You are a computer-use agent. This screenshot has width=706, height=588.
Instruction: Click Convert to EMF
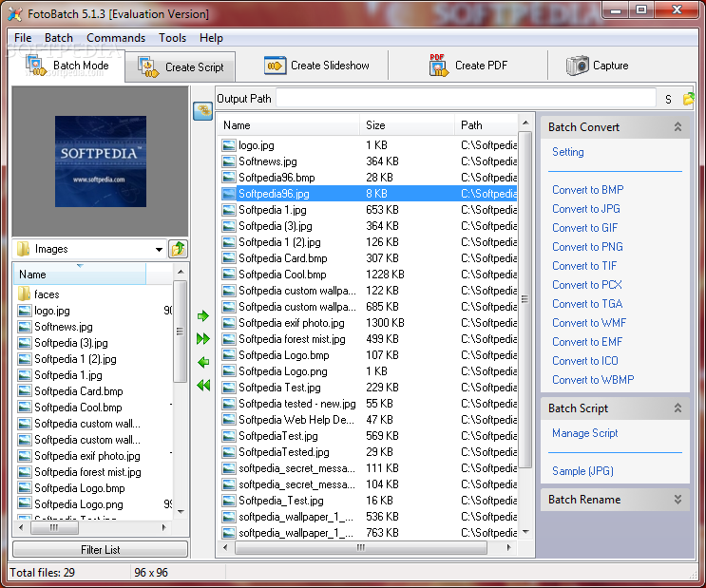587,342
